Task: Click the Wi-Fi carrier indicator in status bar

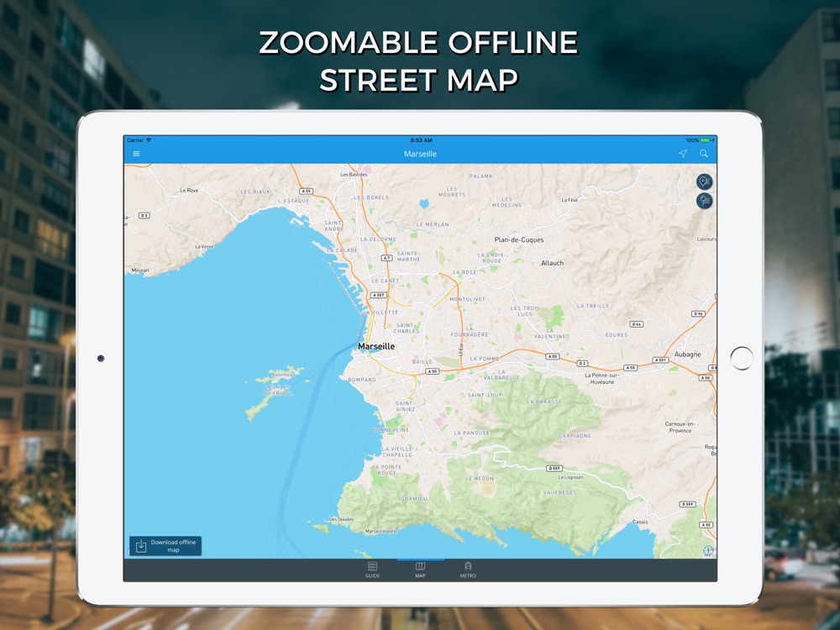Action: (x=139, y=140)
